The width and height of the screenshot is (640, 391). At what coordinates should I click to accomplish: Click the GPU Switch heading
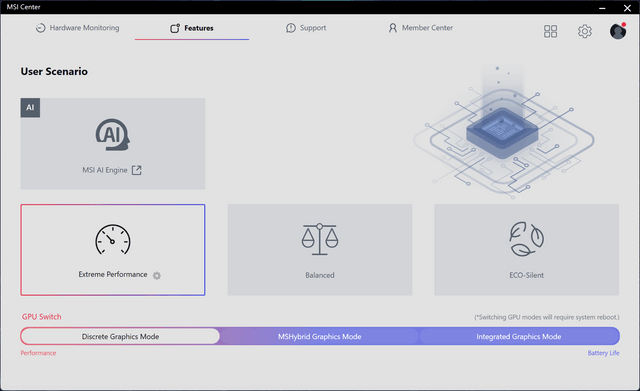(42, 317)
